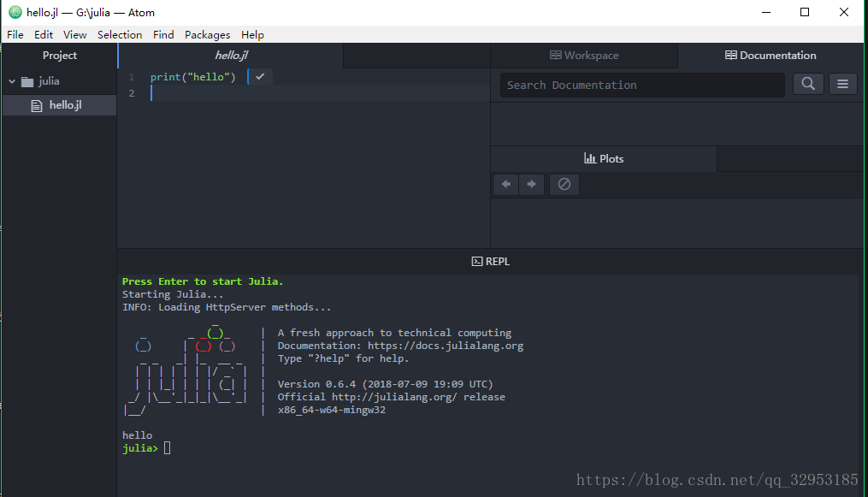Click the hello.jl file icon in tree

[x=37, y=106]
